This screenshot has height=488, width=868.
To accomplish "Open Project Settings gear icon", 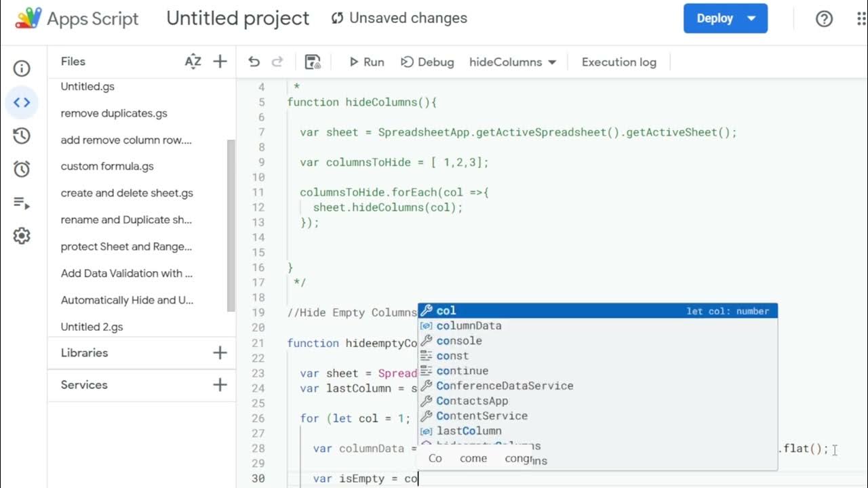I will (x=22, y=236).
